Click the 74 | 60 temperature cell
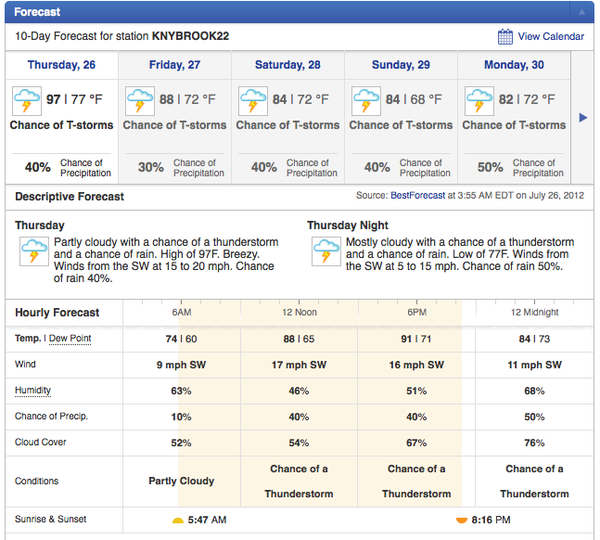This screenshot has height=540, width=600. click(x=181, y=339)
